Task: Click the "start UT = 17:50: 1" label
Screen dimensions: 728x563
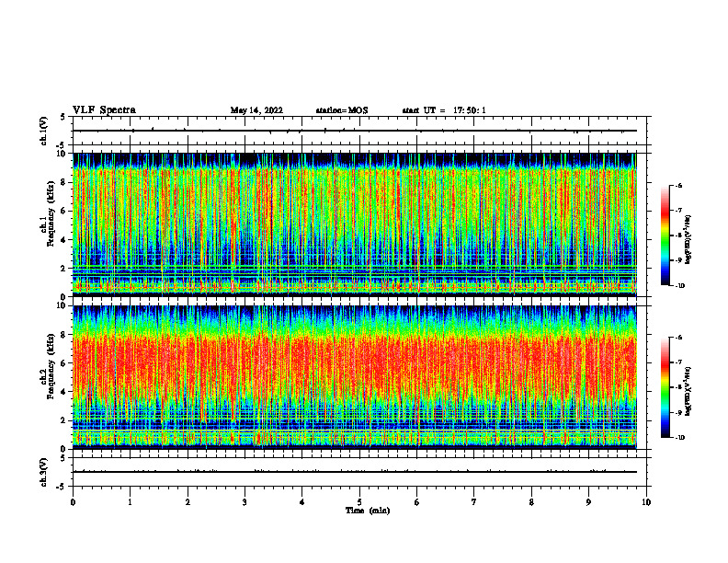Action: 444,110
